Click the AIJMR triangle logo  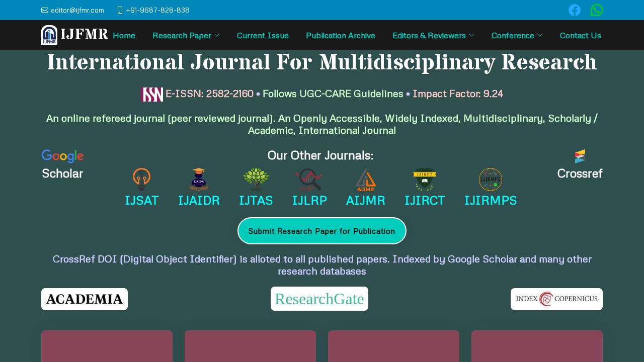[x=366, y=179]
